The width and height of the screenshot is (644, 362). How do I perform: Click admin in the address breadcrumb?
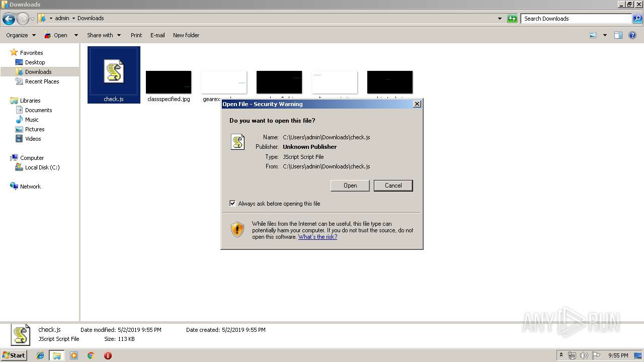click(62, 18)
